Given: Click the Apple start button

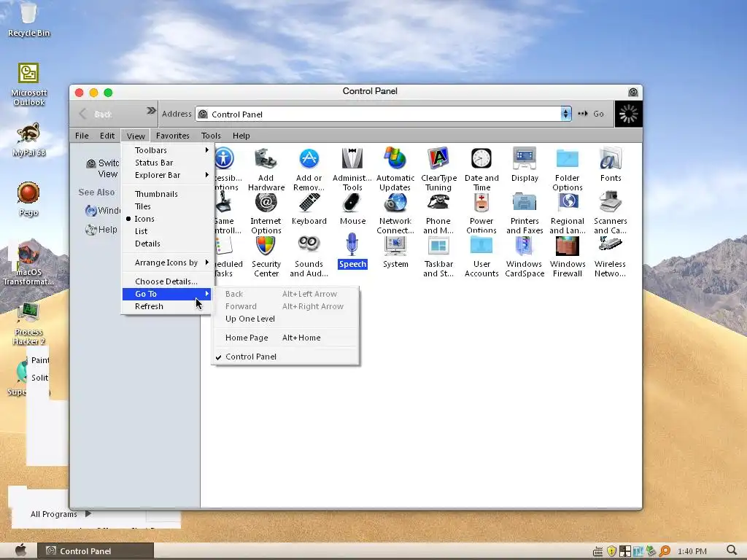Looking at the screenshot, I should [20, 551].
